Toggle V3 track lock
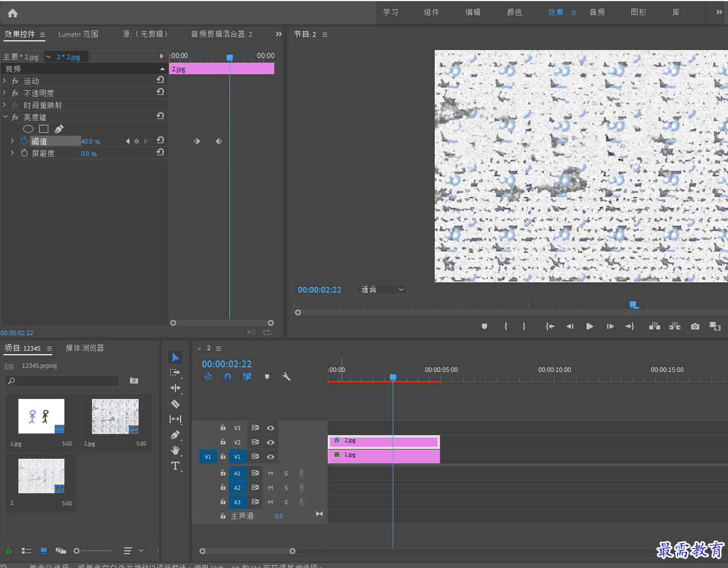The height and width of the screenshot is (568, 728). [223, 428]
